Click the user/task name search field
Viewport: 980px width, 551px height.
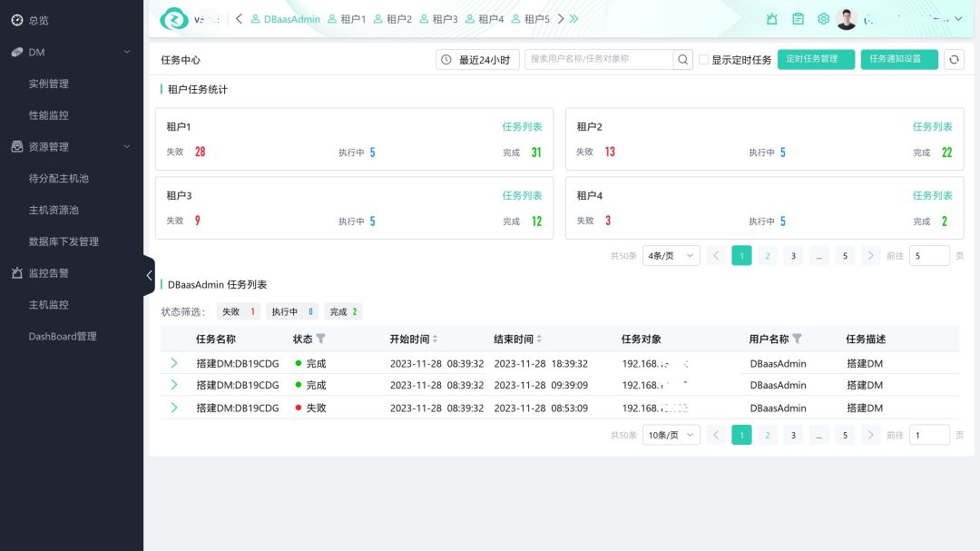599,59
